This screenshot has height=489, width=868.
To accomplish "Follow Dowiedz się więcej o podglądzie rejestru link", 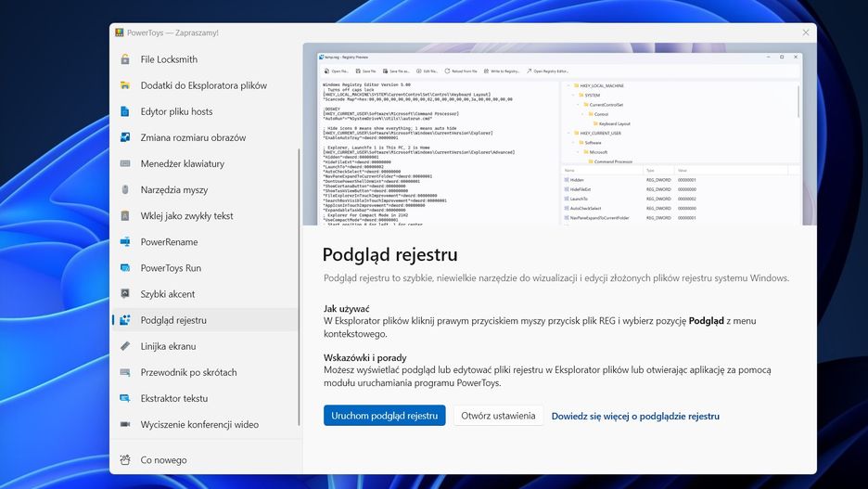I will point(635,416).
